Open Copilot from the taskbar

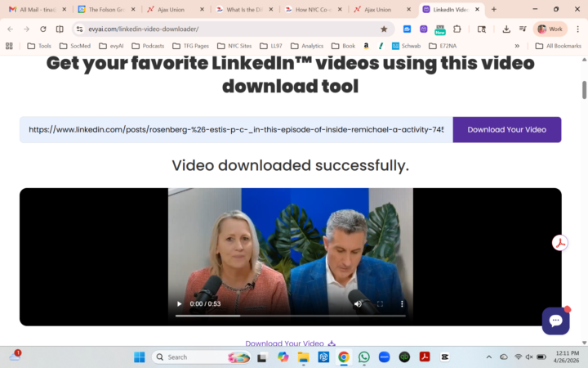coord(283,357)
